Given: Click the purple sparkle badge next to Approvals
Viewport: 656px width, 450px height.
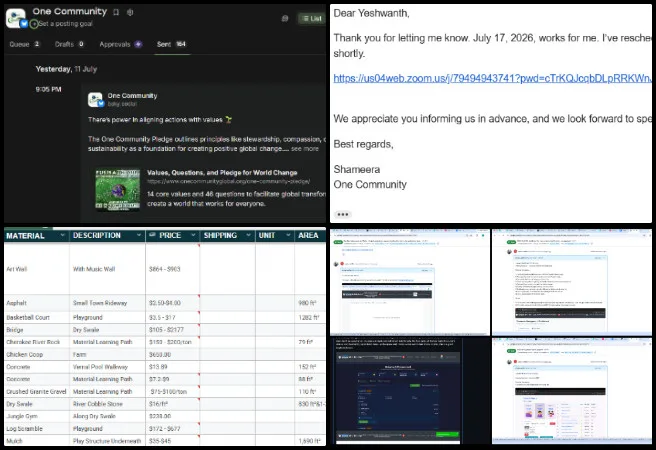Looking at the screenshot, I should tap(138, 44).
